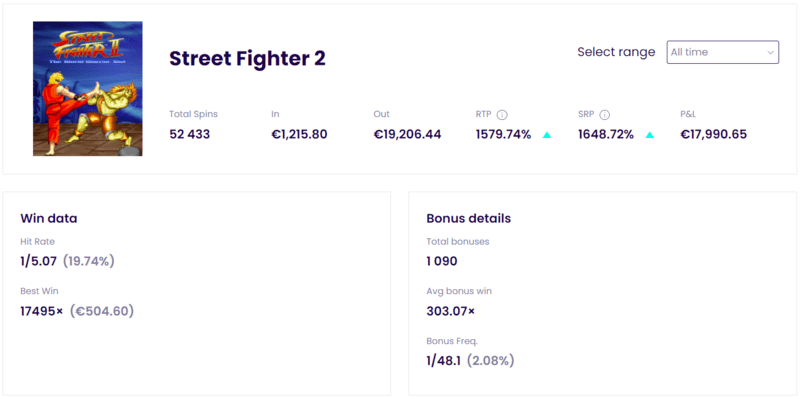
Task: Click the RTP info icon
Action: pyautogui.click(x=502, y=115)
